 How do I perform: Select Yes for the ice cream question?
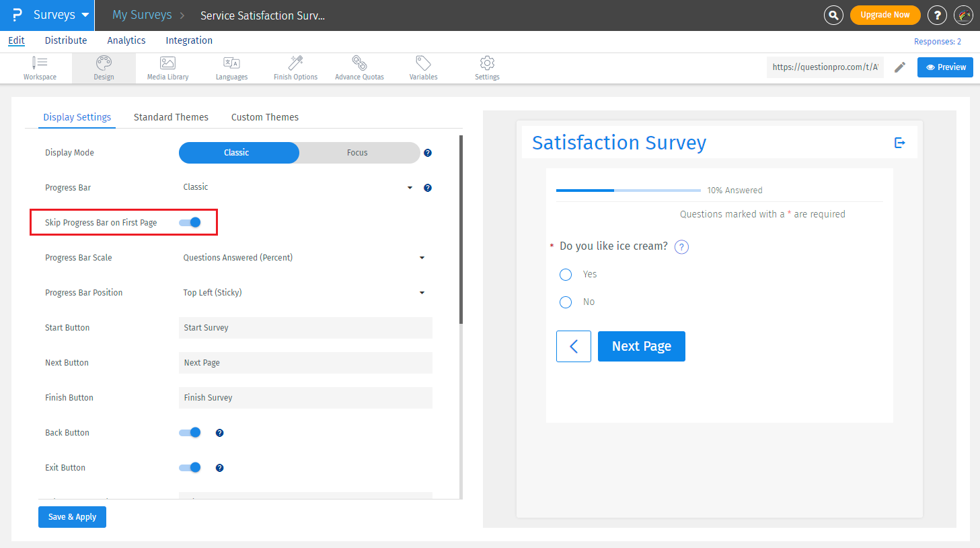tap(565, 274)
